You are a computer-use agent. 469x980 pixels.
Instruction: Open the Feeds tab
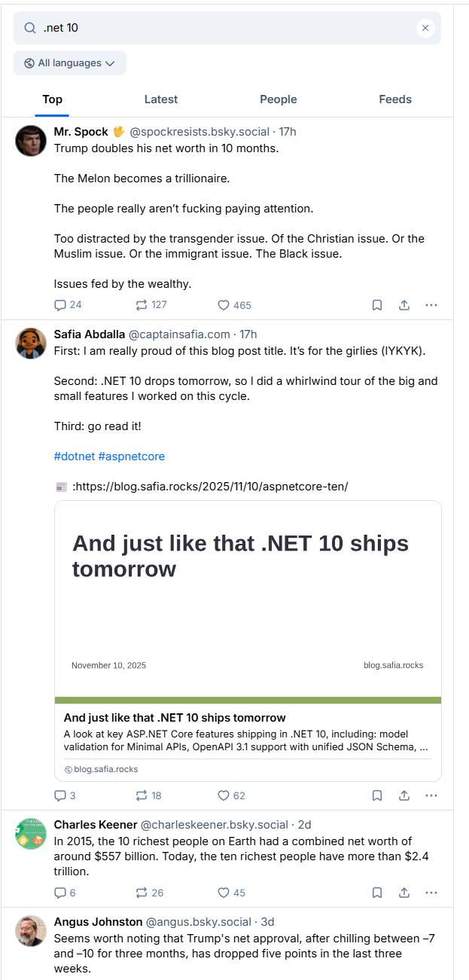pos(395,99)
